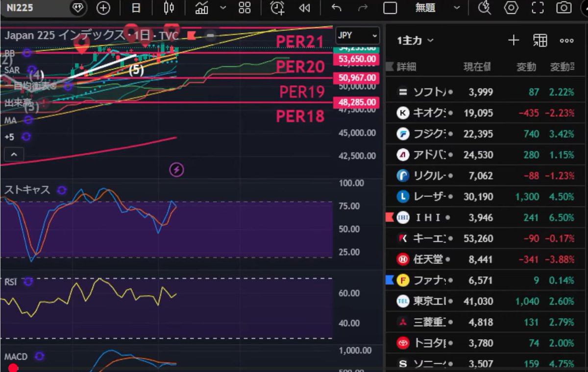Screen dimensions: 588x372
Task: Select the MA indicator legend
Action: click(11, 120)
